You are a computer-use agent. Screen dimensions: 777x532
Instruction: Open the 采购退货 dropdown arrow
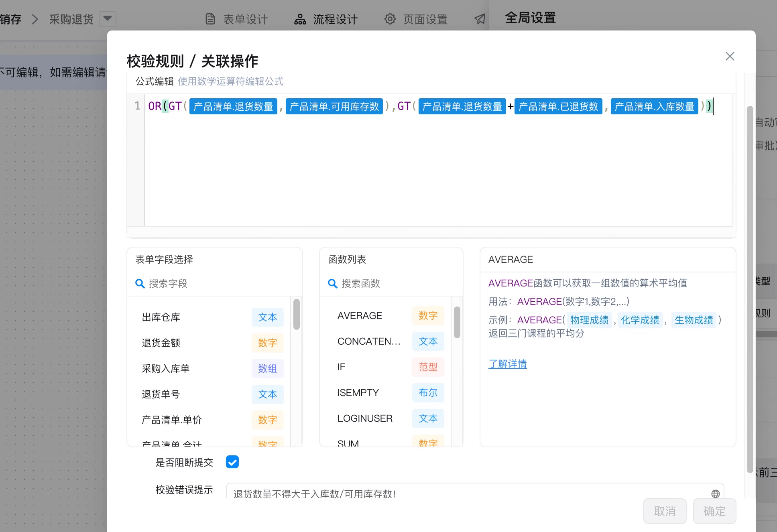pyautogui.click(x=108, y=18)
